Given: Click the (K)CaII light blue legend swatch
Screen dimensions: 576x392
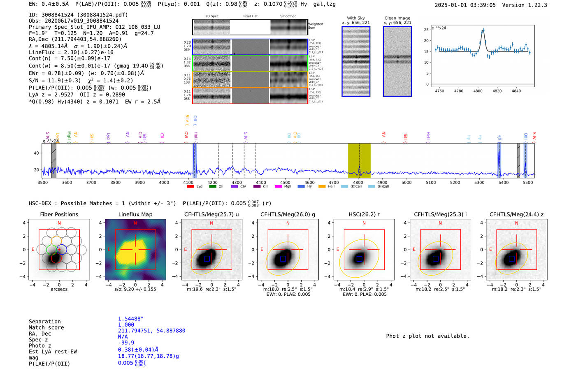Looking at the screenshot, I should tap(344, 186).
